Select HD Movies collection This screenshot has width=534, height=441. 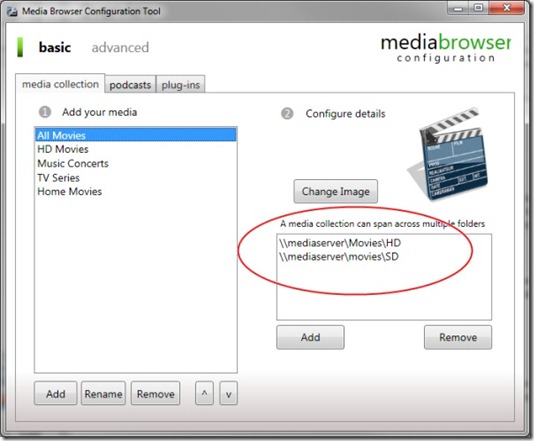[x=136, y=149]
